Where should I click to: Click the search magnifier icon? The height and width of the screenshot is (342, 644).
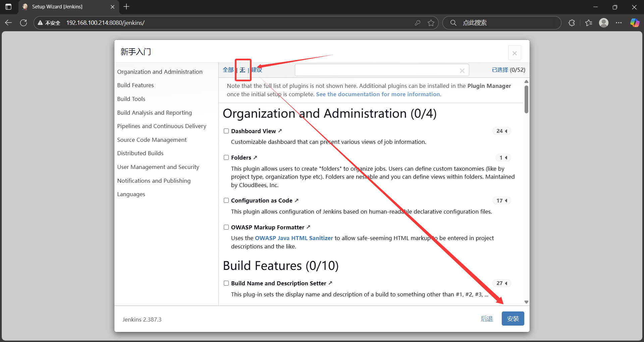click(453, 23)
